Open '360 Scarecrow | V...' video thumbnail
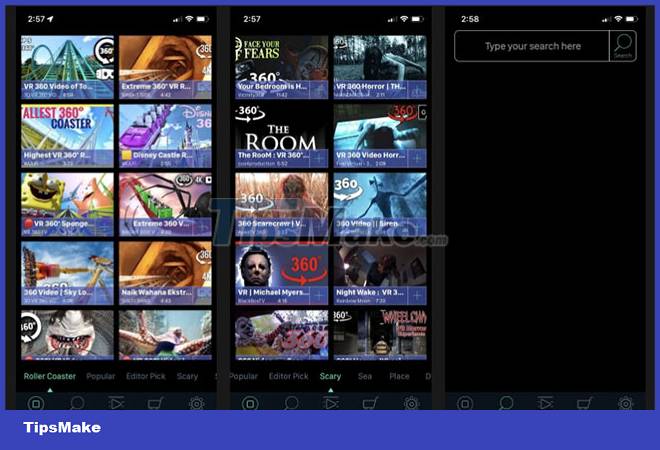660x450 pixels. point(282,205)
